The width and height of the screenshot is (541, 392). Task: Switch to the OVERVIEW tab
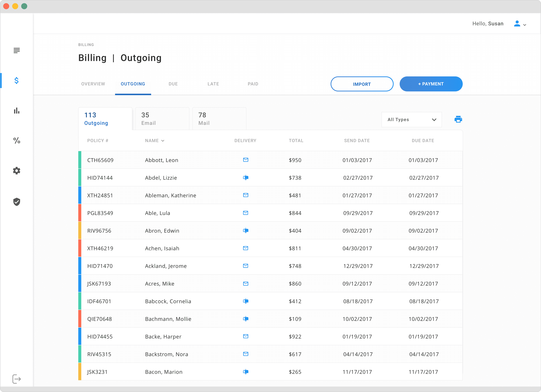[93, 84]
